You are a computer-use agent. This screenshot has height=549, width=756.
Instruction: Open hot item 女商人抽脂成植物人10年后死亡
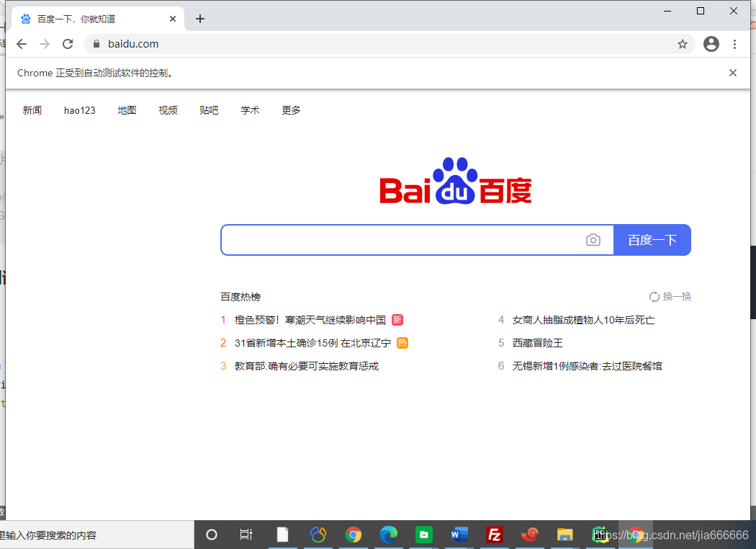pyautogui.click(x=583, y=320)
